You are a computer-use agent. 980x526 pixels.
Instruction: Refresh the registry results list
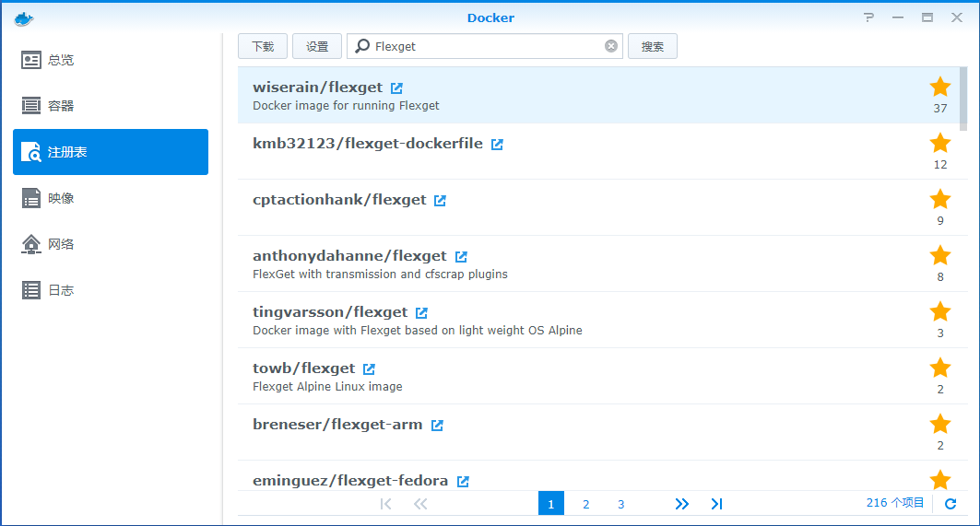(950, 504)
